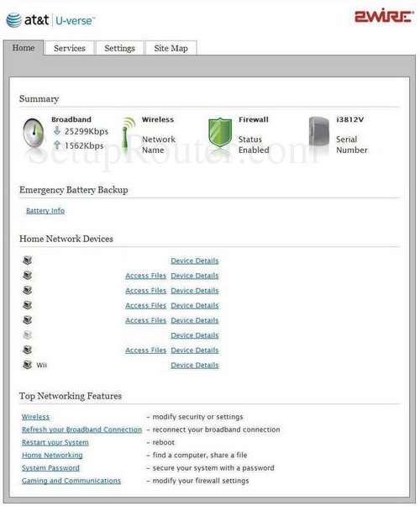Open the Battery Info link
420x506 pixels.
click(x=45, y=211)
